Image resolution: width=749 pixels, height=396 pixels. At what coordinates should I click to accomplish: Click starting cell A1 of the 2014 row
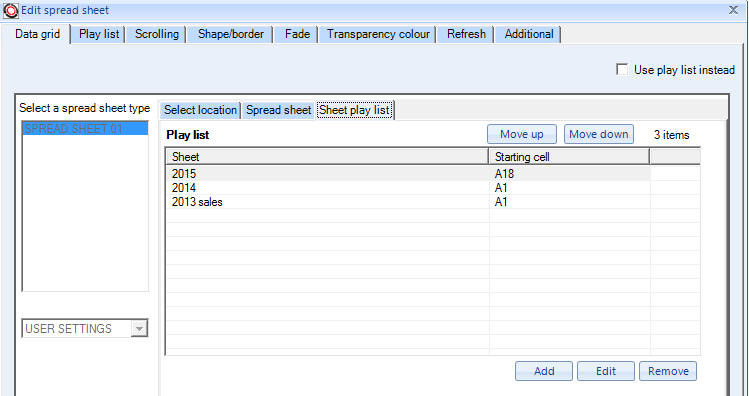pyautogui.click(x=501, y=188)
